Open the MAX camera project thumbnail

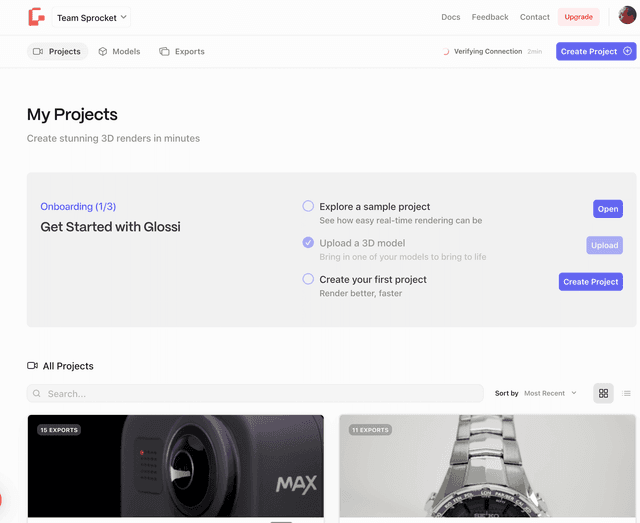click(176, 466)
